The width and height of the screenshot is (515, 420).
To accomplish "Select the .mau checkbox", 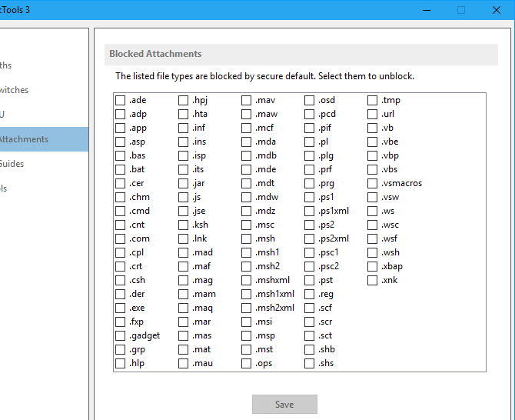I will coord(183,364).
